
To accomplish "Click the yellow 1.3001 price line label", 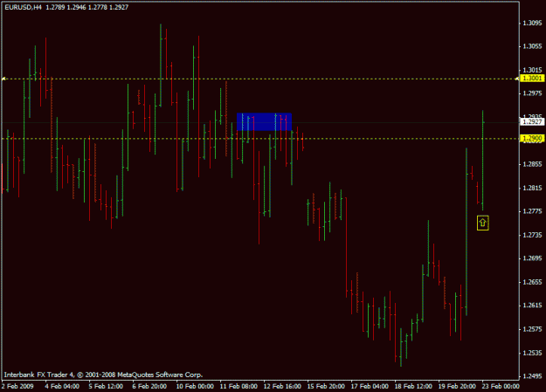I will [532, 79].
